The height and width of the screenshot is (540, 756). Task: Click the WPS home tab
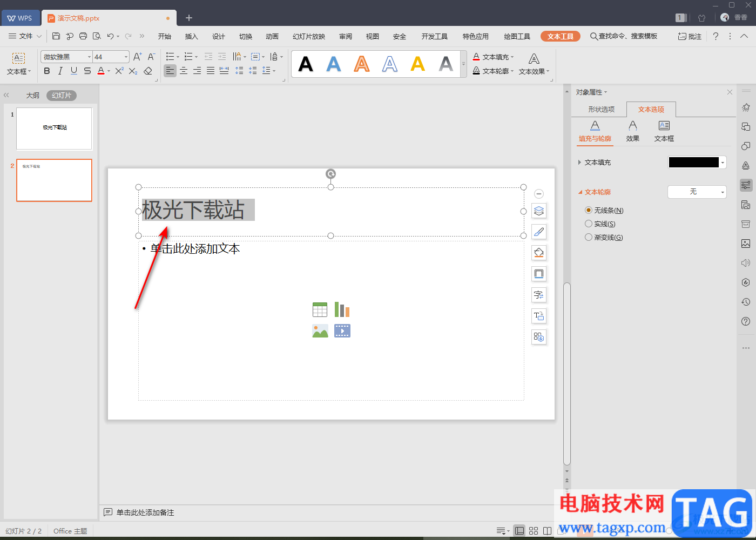point(20,18)
